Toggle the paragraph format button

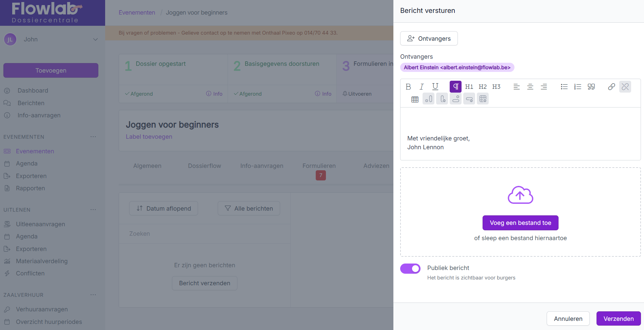pos(455,87)
